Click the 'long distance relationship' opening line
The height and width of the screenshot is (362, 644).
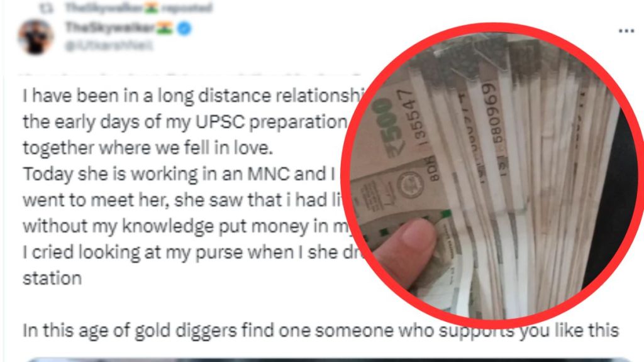pos(192,96)
